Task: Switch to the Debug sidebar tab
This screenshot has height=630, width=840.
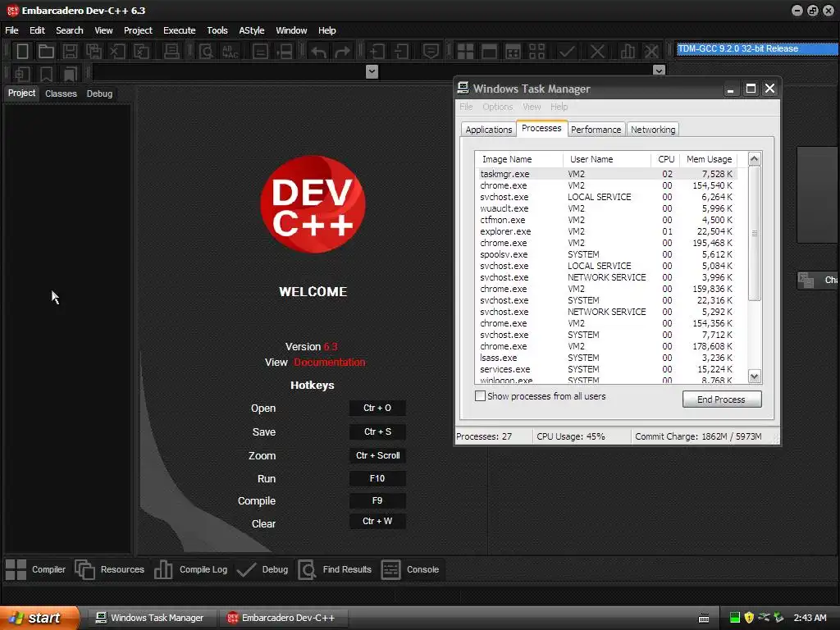Action: click(99, 94)
